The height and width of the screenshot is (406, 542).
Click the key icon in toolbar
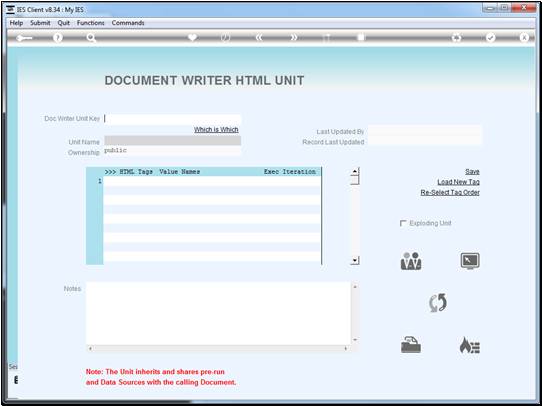coord(24,38)
